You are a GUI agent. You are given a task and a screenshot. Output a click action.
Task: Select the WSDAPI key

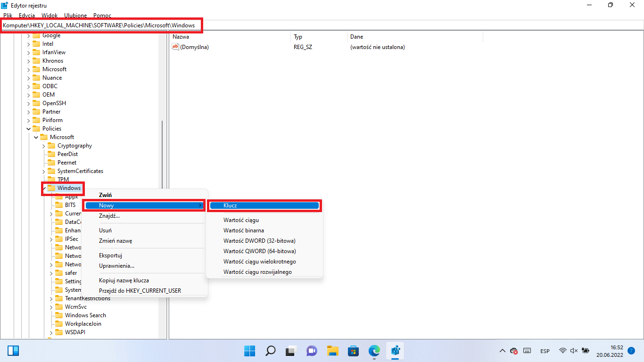(75, 332)
